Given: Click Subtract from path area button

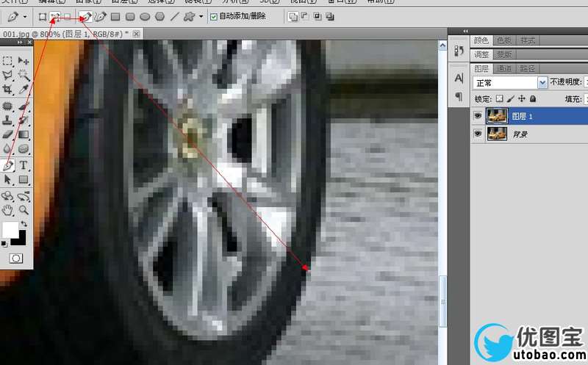Looking at the screenshot, I should (x=304, y=17).
